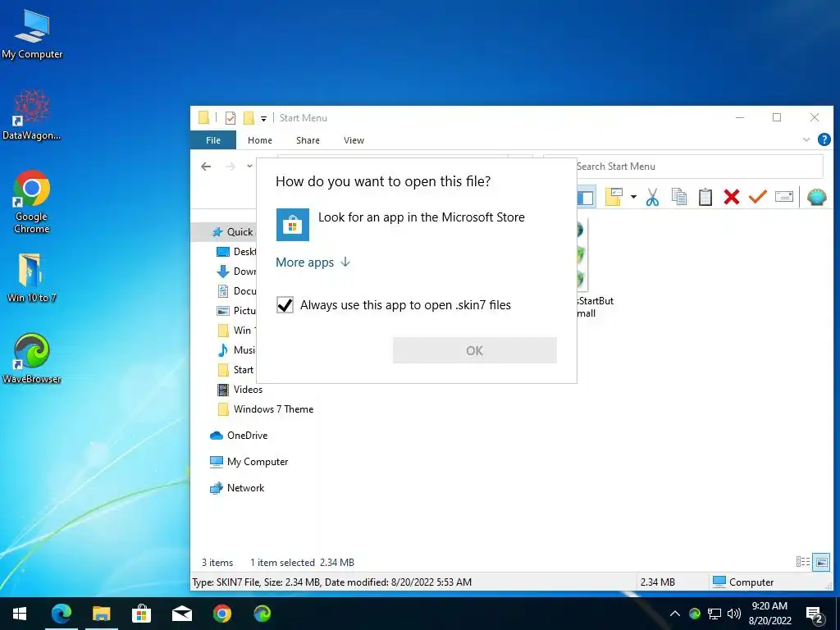
Task: Open the File tab in Explorer
Action: point(213,140)
